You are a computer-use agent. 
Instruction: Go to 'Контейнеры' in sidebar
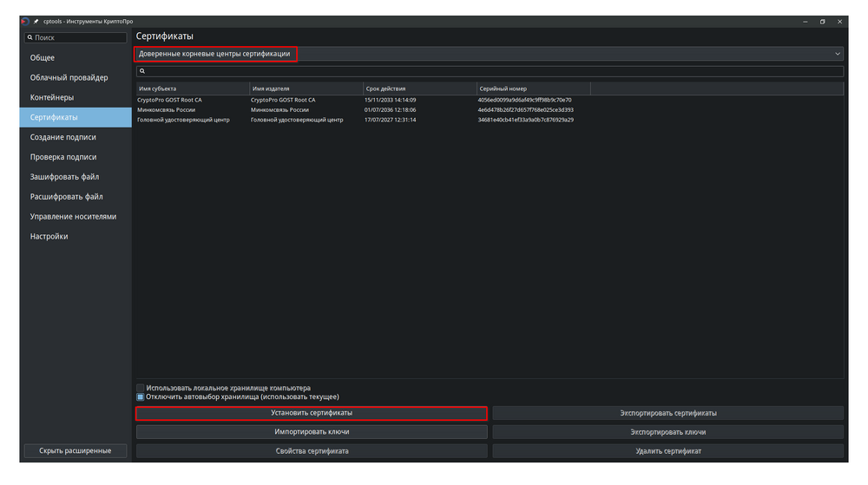pos(52,98)
